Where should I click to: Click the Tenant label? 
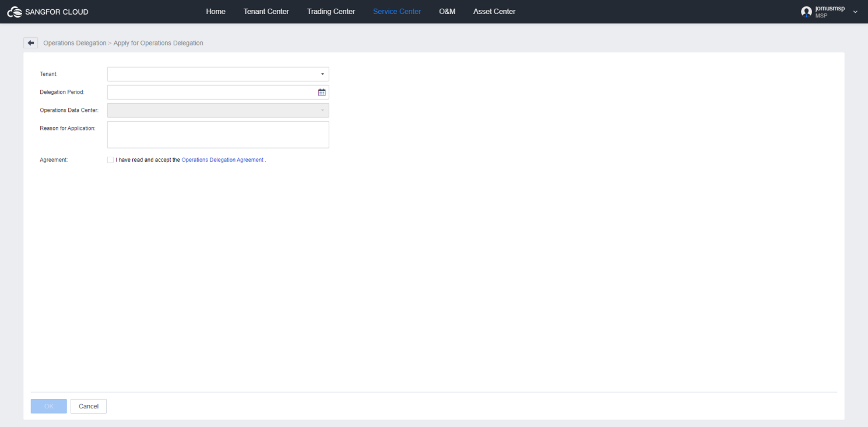49,74
